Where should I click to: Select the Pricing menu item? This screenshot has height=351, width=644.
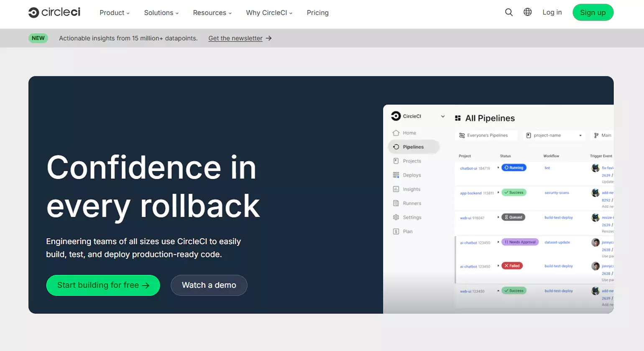point(317,13)
